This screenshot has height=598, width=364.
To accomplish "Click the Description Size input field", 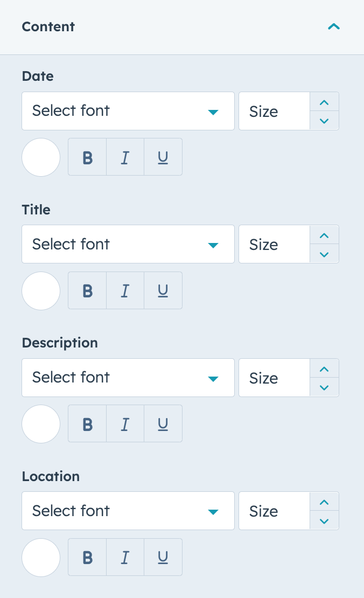I will tap(275, 378).
